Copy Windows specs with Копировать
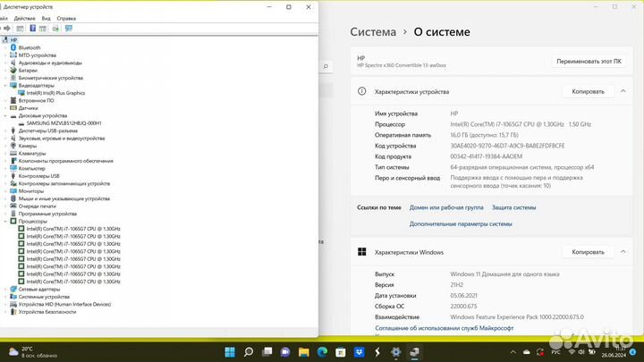This screenshot has width=644, height=362. pyautogui.click(x=588, y=251)
